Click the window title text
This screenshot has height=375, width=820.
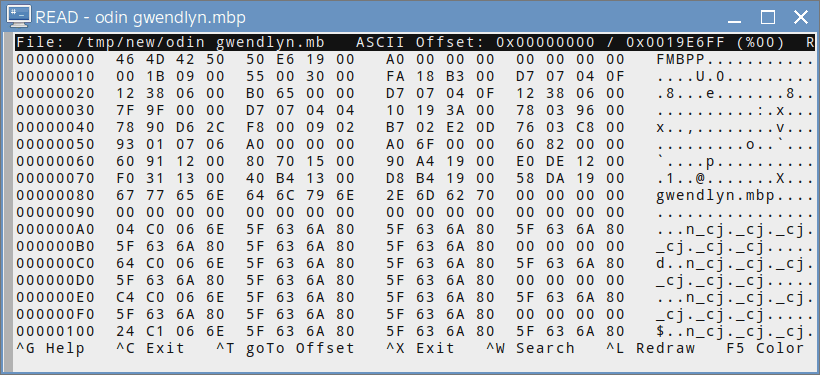click(140, 17)
